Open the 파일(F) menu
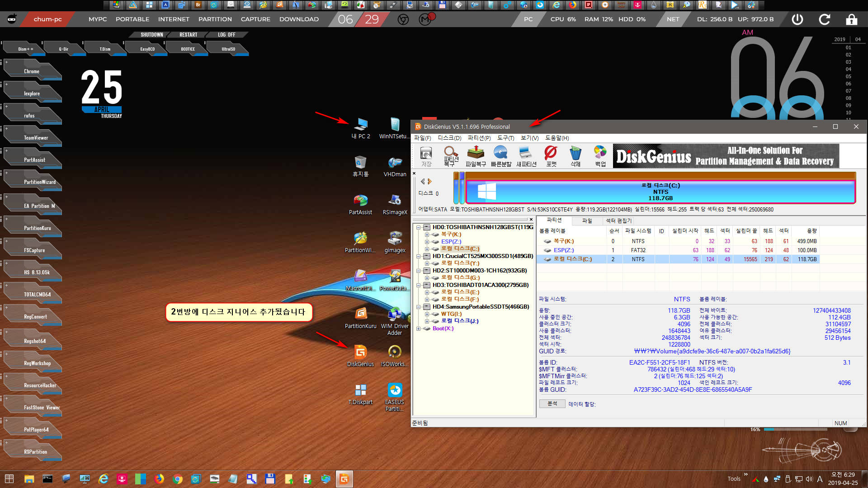 [x=423, y=138]
